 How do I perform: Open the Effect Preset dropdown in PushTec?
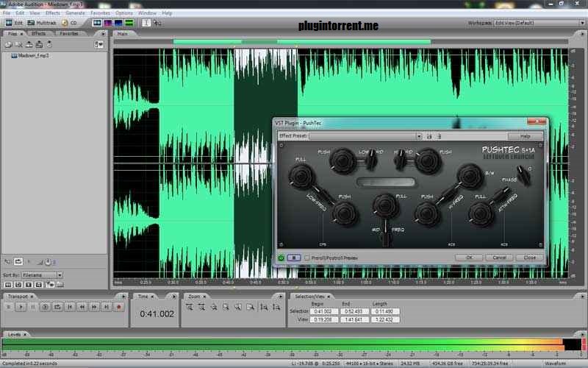pos(365,136)
